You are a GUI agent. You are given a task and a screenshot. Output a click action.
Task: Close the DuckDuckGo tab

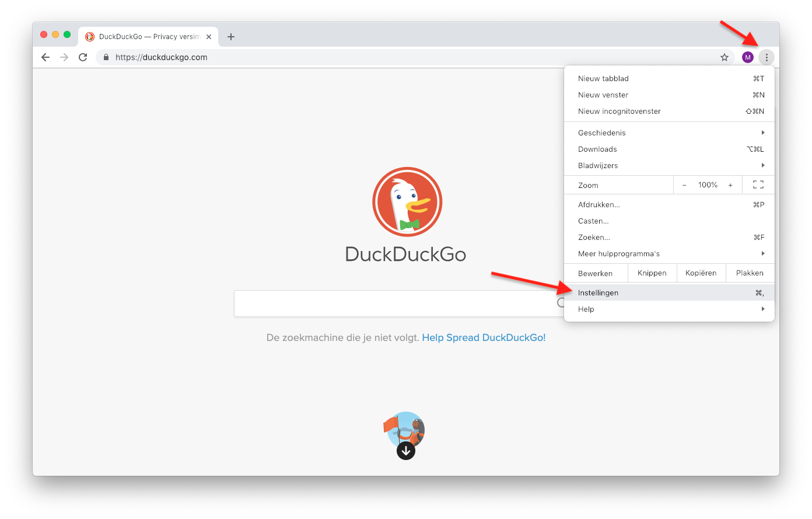[x=209, y=37]
